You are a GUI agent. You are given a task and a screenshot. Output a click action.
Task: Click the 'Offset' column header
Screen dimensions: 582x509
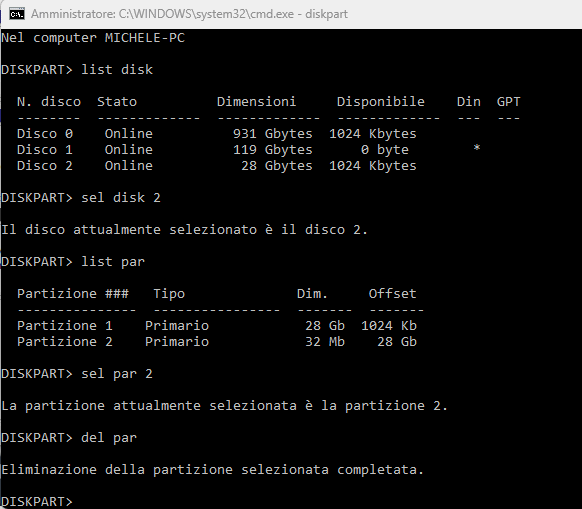392,293
